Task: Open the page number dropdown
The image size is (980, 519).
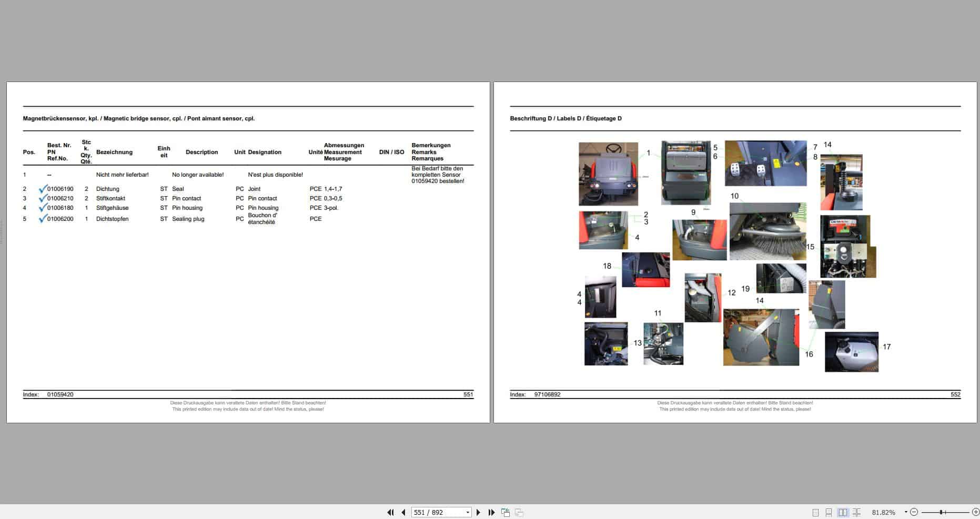Action: click(467, 512)
